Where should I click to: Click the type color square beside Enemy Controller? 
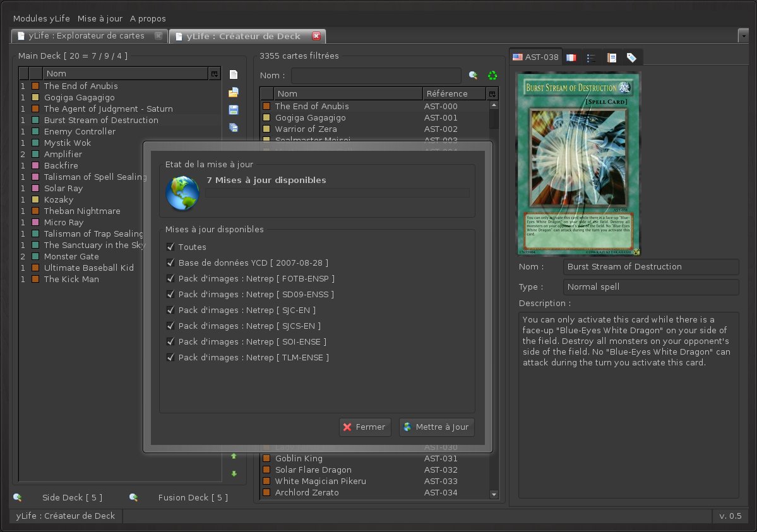[x=35, y=131]
